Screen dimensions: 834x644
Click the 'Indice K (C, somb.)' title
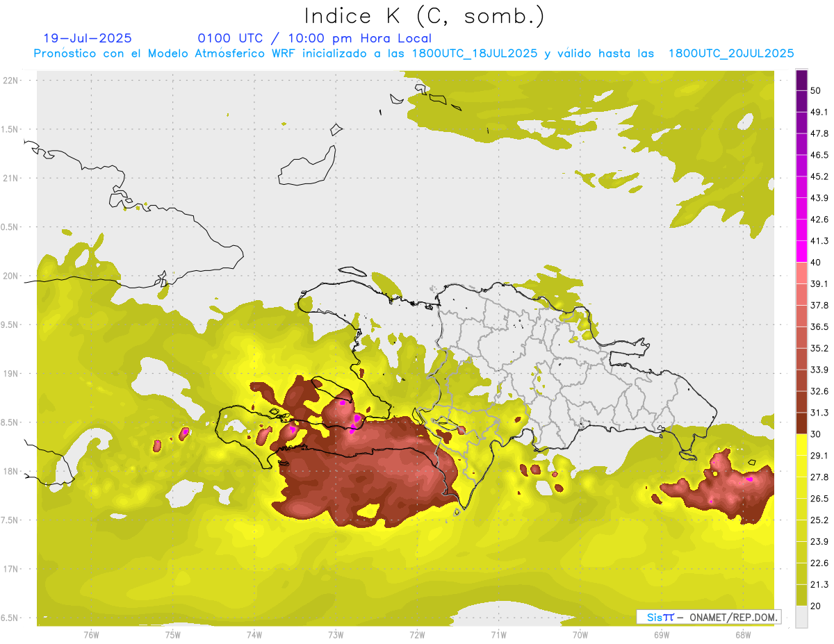(424, 16)
